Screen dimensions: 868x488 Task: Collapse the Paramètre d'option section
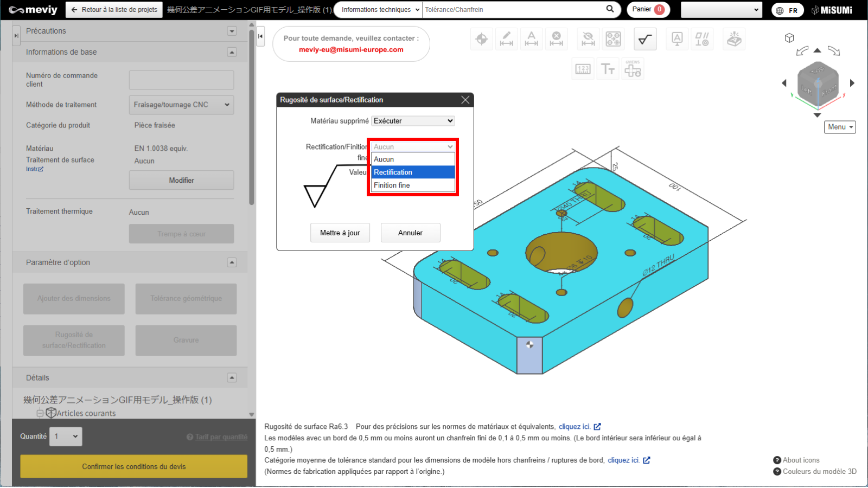point(232,262)
